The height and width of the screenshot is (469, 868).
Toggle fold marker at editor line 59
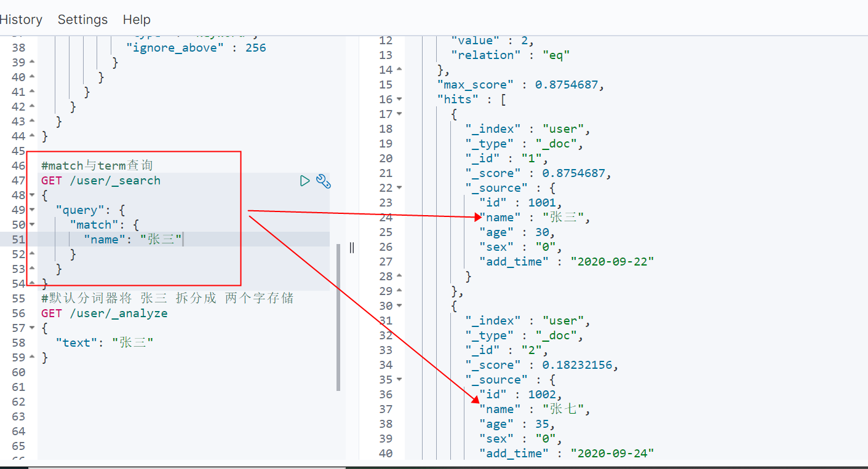point(32,358)
